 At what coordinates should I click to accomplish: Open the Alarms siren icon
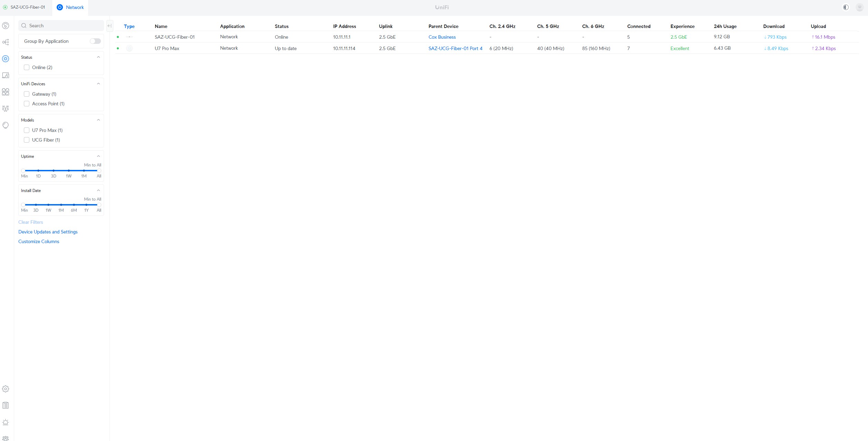click(x=6, y=422)
